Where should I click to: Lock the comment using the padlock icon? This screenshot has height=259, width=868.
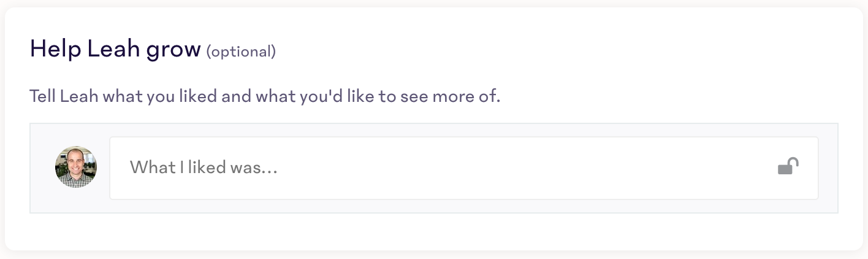788,166
